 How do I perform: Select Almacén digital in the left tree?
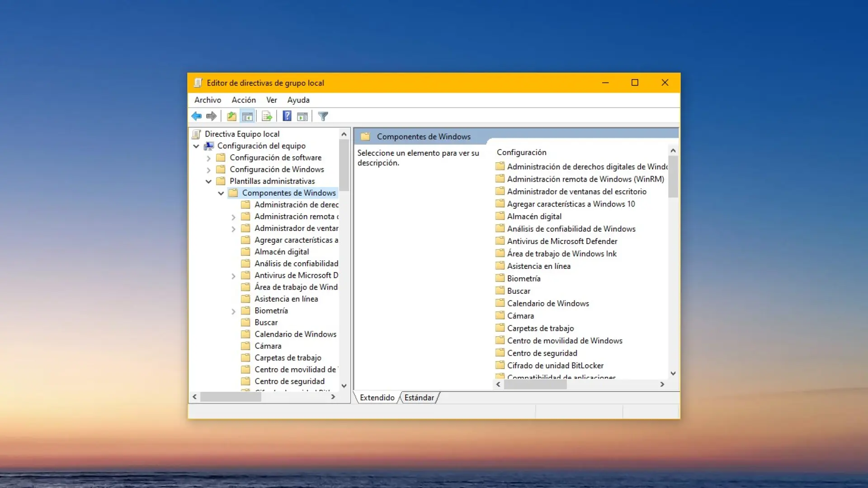(x=281, y=252)
